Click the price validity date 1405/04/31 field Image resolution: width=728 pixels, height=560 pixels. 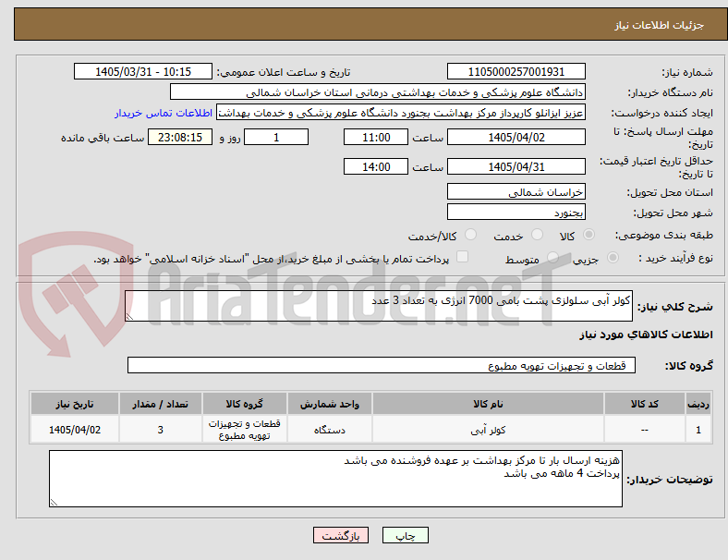click(516, 166)
